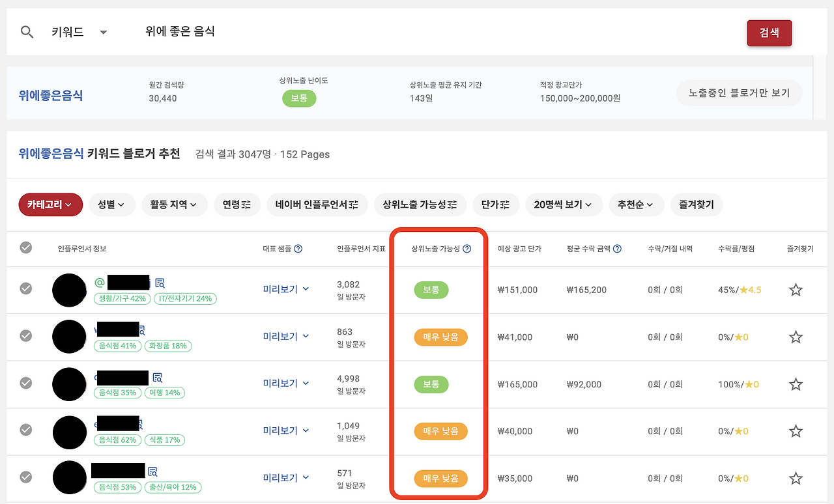Favorite the first influencer with the star icon

click(x=796, y=289)
